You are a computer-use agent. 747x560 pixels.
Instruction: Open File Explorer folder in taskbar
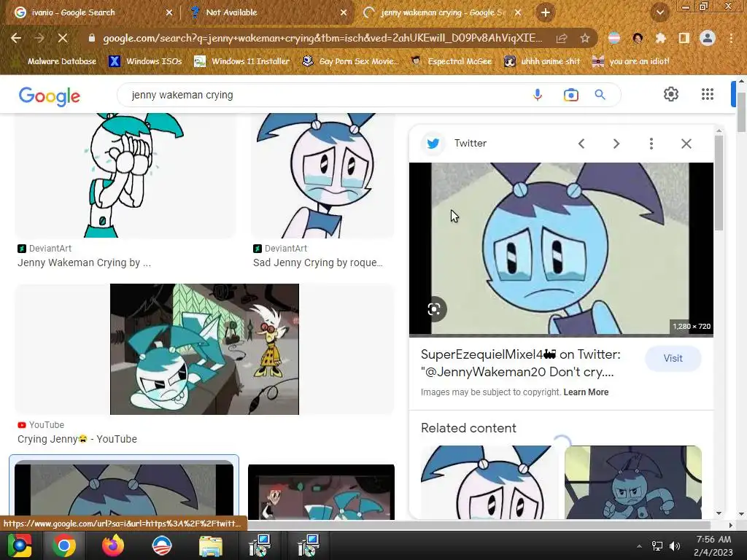(211, 545)
